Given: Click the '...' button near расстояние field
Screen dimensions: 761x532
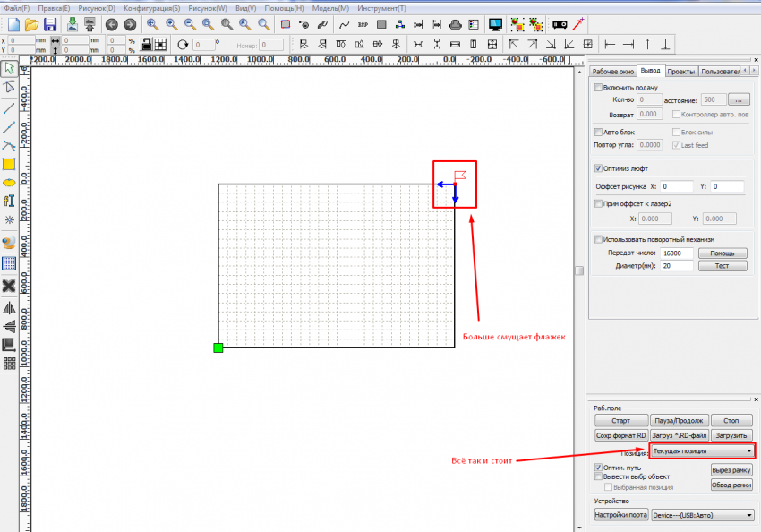Looking at the screenshot, I should click(x=739, y=99).
